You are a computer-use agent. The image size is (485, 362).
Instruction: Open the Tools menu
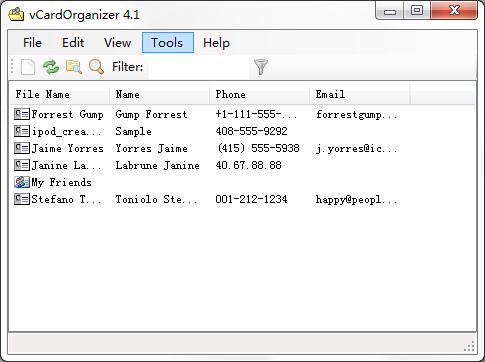168,43
